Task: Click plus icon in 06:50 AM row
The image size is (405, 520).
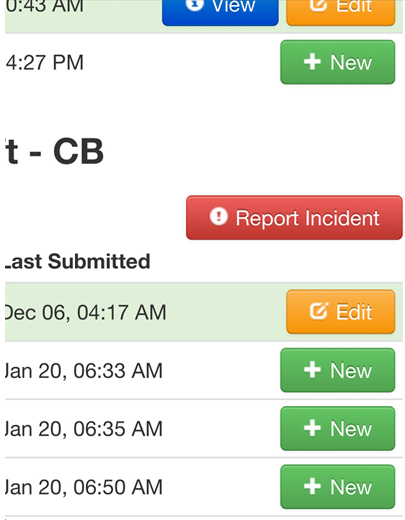Action: pyautogui.click(x=312, y=487)
